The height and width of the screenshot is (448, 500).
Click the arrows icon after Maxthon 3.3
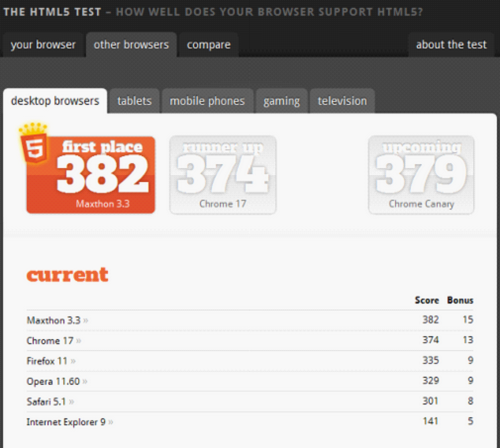coord(86,321)
